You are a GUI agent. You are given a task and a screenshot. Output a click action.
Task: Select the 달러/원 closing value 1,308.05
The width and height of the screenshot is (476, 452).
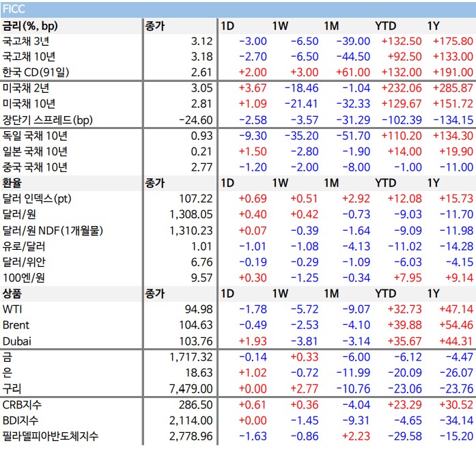[x=191, y=214]
